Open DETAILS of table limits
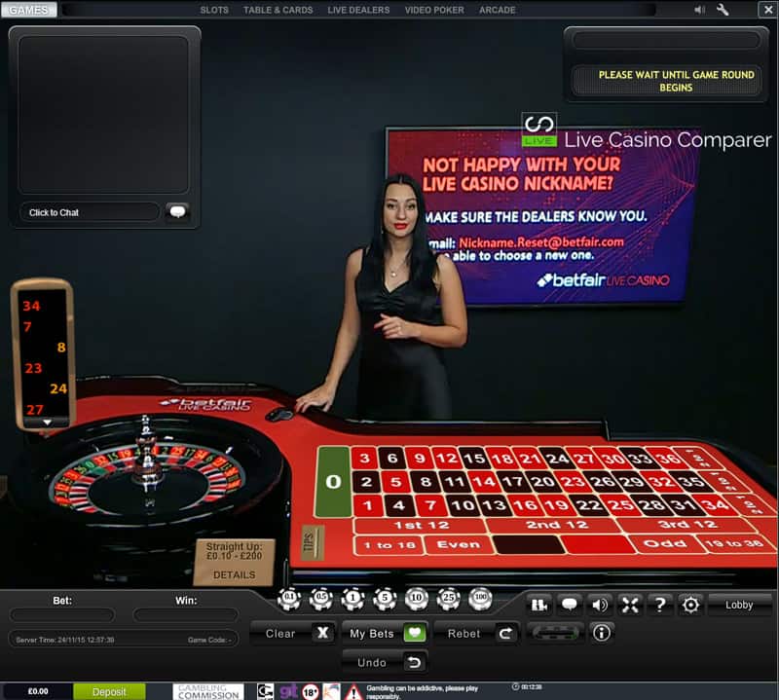Image resolution: width=779 pixels, height=700 pixels. [234, 574]
